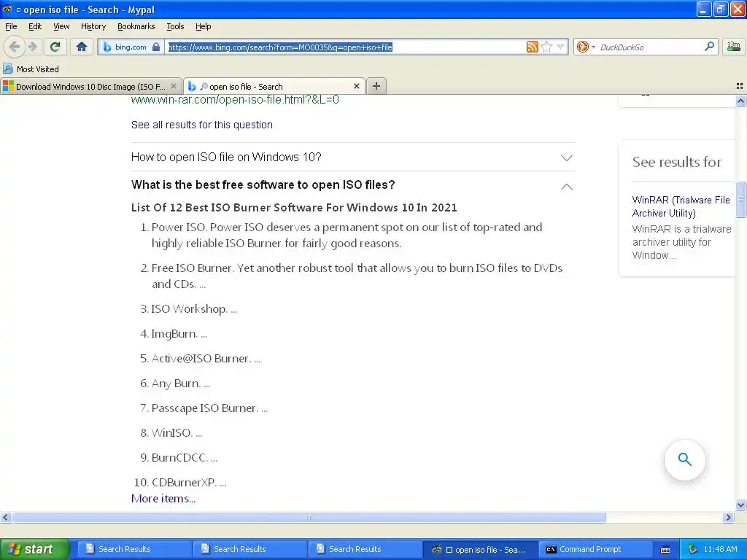Click the keyboard icon in taskbar
This screenshot has width=747, height=560.
coord(665,550)
